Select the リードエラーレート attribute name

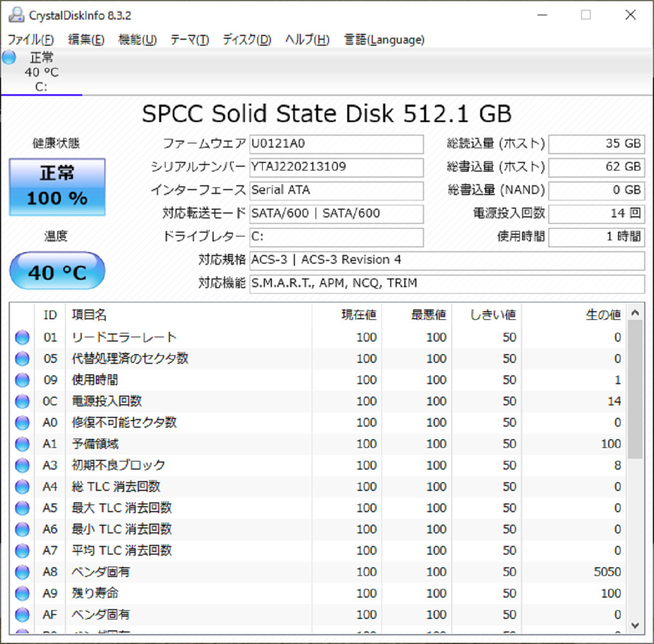tap(124, 338)
